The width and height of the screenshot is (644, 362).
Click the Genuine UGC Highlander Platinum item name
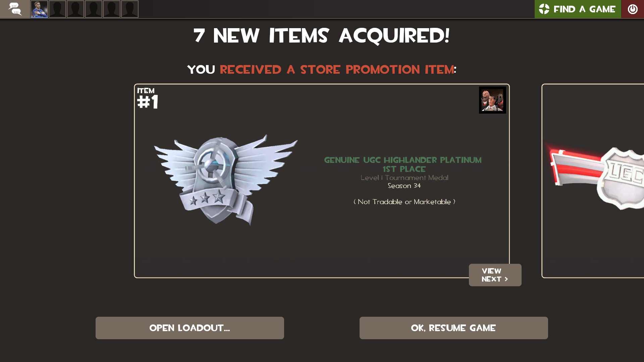(403, 165)
